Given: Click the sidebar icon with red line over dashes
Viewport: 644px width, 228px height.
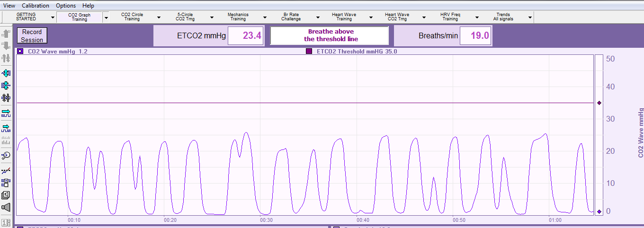Looking at the screenshot, I should tap(6, 170).
